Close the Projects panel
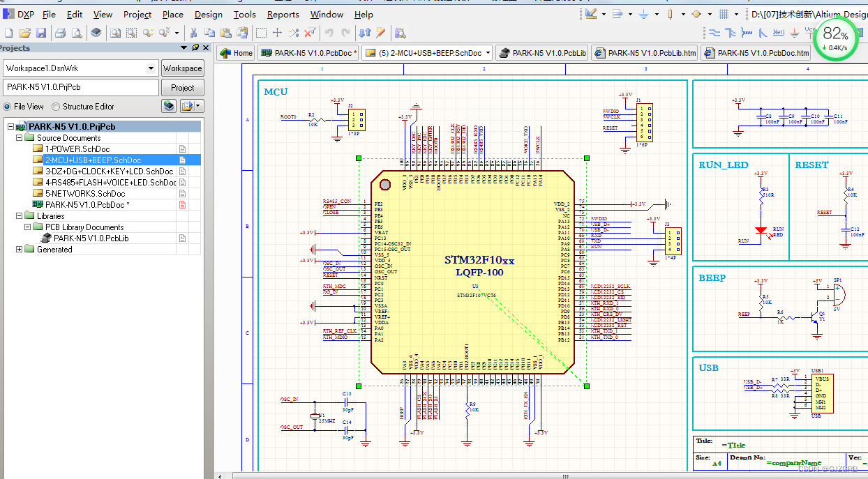The image size is (868, 479). pyautogui.click(x=206, y=48)
